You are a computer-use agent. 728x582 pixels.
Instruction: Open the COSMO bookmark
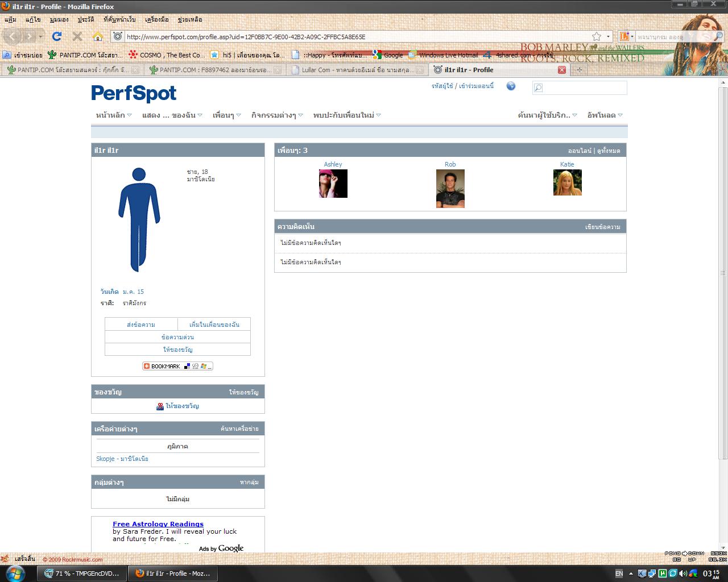click(167, 55)
